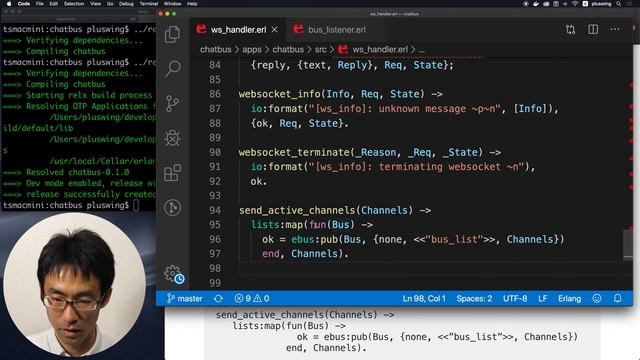Expand the first chatbus breadcrumb
Viewport: 640px width, 360px height.
[216, 49]
